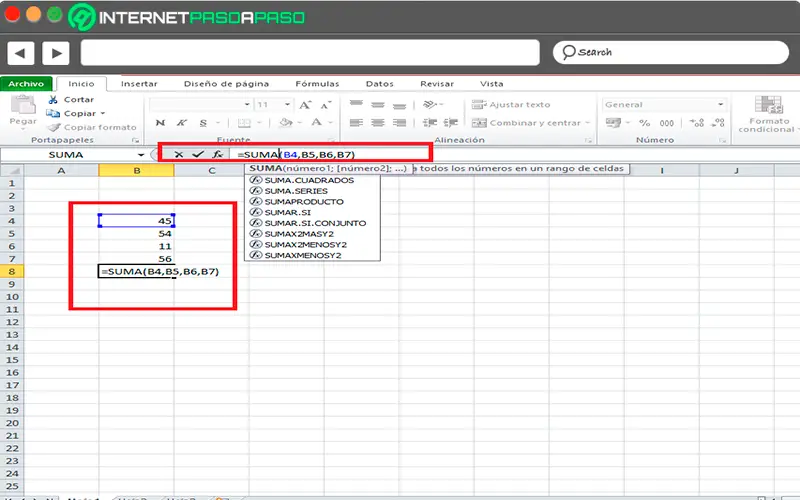Screen dimensions: 800x500
Task: Click the Pegar paste icon
Action: coord(23,106)
